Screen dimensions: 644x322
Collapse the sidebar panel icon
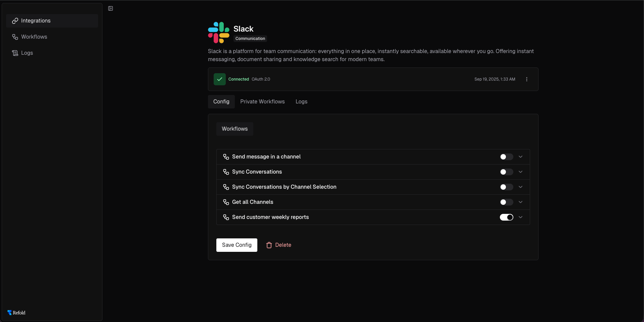pyautogui.click(x=111, y=8)
